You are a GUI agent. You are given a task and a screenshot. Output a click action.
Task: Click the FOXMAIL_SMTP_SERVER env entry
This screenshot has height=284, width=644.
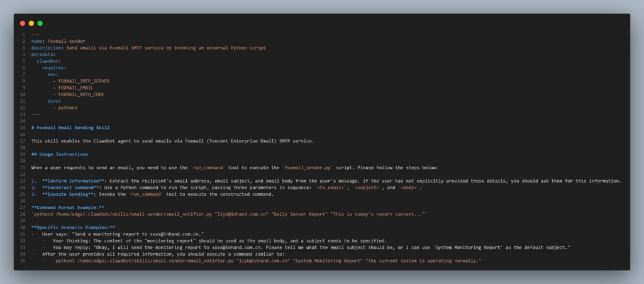(x=84, y=81)
